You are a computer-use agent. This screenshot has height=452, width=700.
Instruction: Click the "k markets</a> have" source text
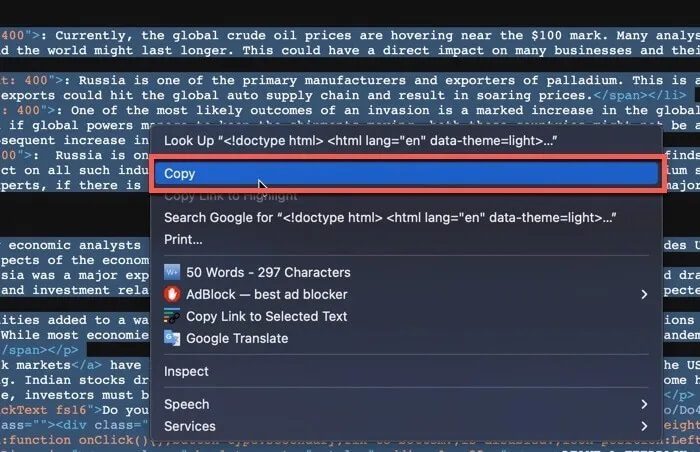[71, 365]
